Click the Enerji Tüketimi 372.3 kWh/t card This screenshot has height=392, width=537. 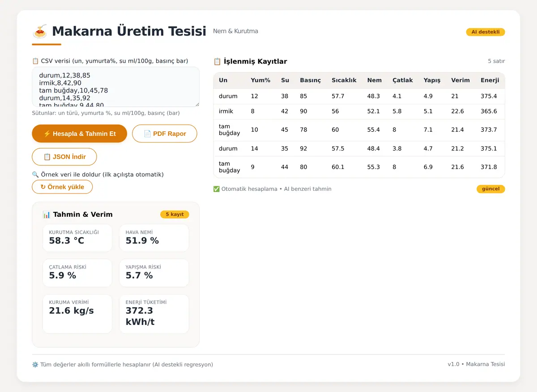154,314
